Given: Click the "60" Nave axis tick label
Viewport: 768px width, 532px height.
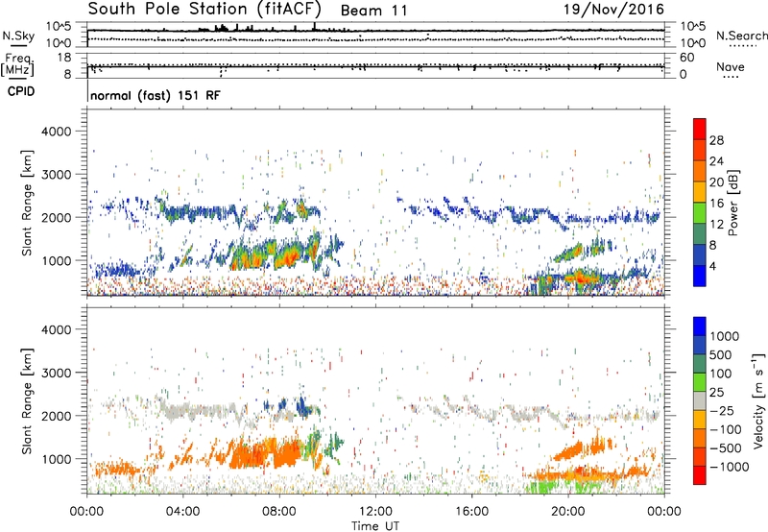Looking at the screenshot, I should coord(686,58).
